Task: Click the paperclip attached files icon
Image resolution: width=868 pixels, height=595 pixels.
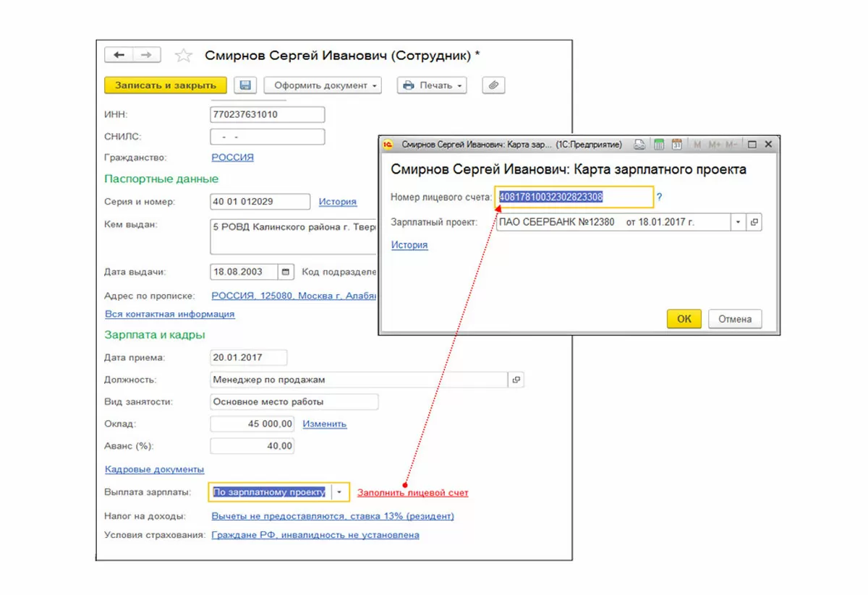Action: pos(494,85)
